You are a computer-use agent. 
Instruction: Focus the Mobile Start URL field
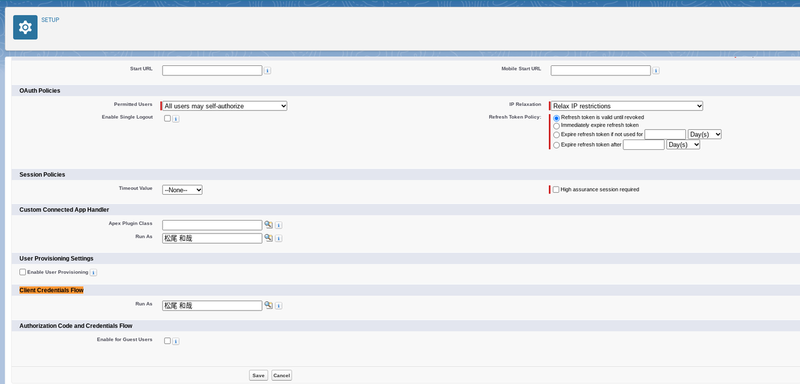601,70
